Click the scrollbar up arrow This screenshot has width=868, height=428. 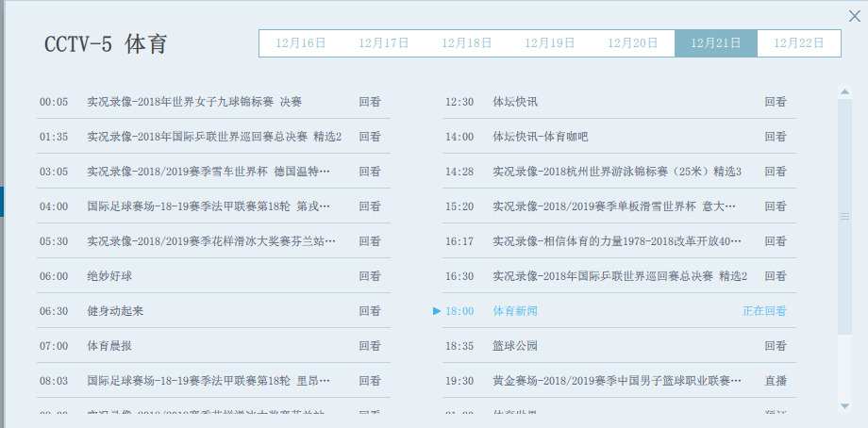coord(844,91)
